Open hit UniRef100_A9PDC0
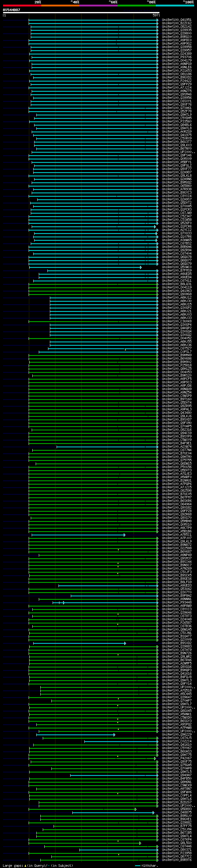This screenshot has height=868, width=197. coord(176,40)
